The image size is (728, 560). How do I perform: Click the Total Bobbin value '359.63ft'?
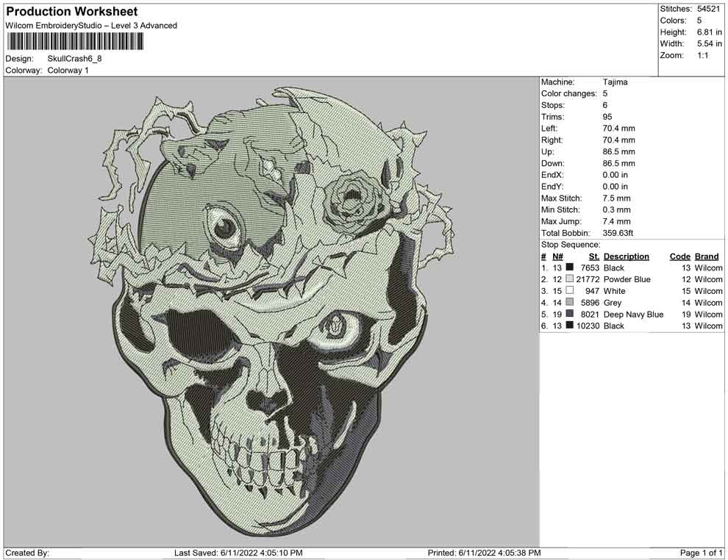click(x=618, y=233)
